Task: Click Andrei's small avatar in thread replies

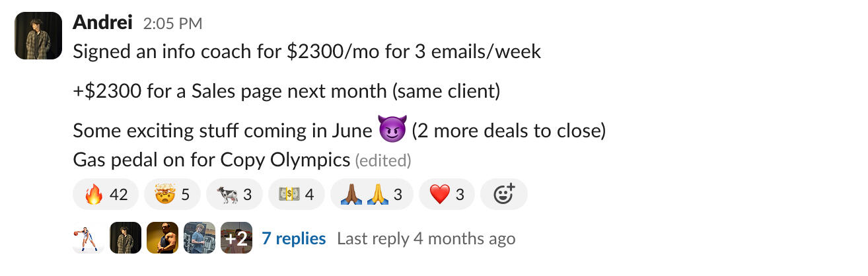Action: point(126,238)
